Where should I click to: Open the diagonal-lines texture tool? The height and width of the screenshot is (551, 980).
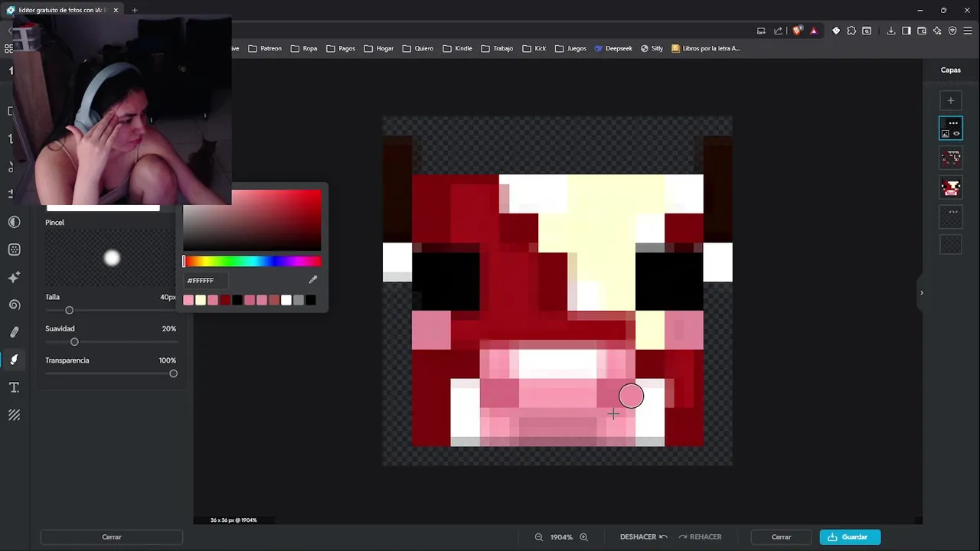pyautogui.click(x=14, y=415)
